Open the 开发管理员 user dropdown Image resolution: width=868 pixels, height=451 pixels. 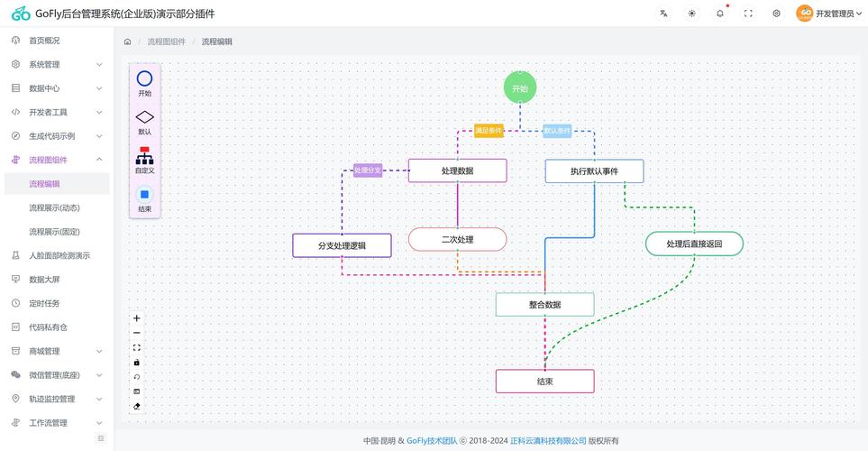tap(828, 14)
